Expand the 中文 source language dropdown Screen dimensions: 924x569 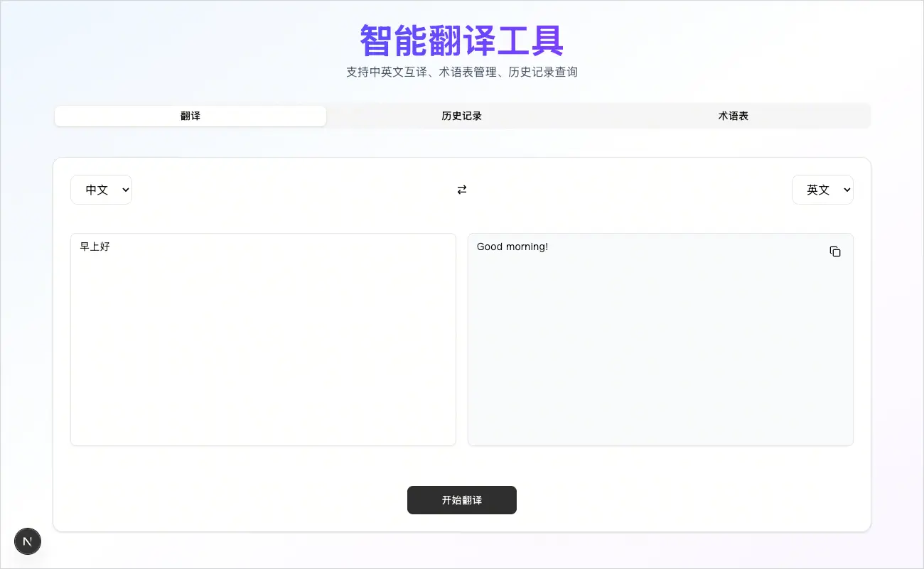click(101, 190)
